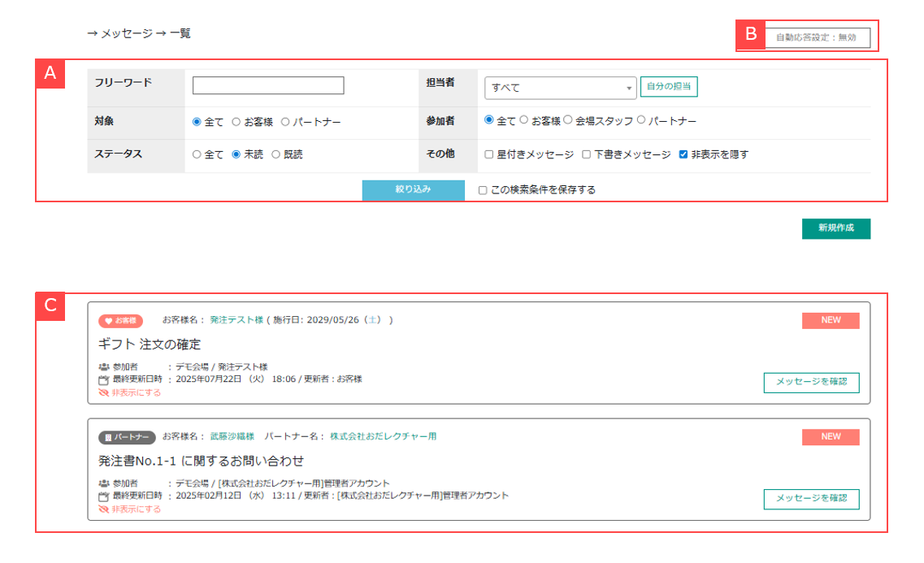Click the NEW badge on 発注書 message
The width and height of the screenshot is (924, 563).
tap(831, 437)
